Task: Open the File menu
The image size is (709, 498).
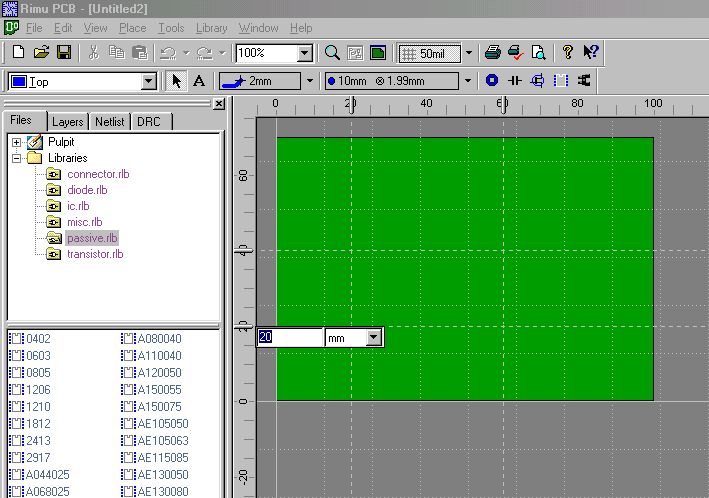Action: pos(34,28)
